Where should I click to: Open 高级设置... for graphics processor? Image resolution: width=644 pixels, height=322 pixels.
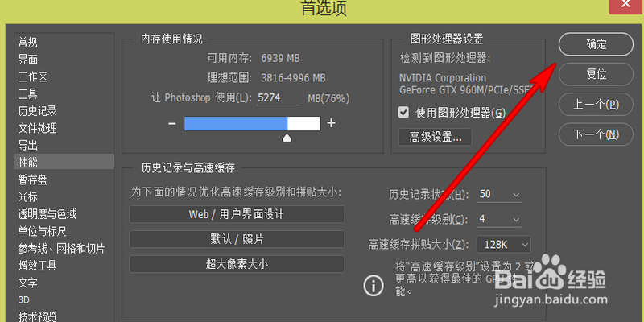(x=436, y=137)
